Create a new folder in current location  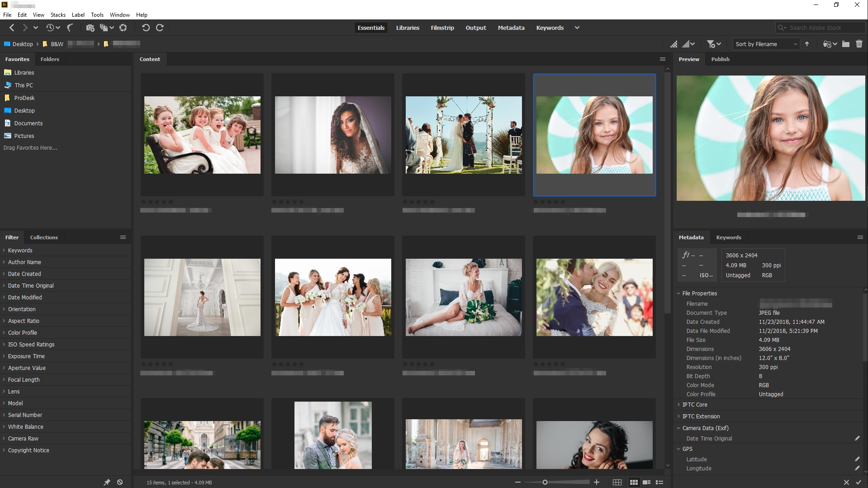point(846,44)
